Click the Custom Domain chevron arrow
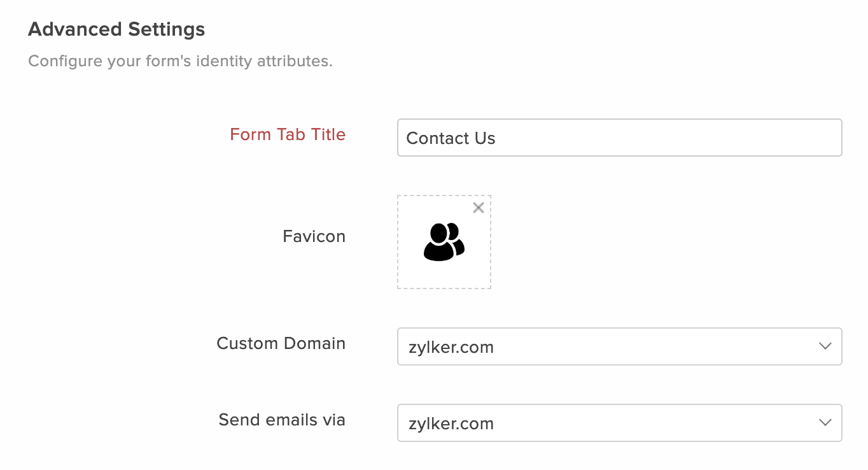The width and height of the screenshot is (868, 470). [825, 346]
